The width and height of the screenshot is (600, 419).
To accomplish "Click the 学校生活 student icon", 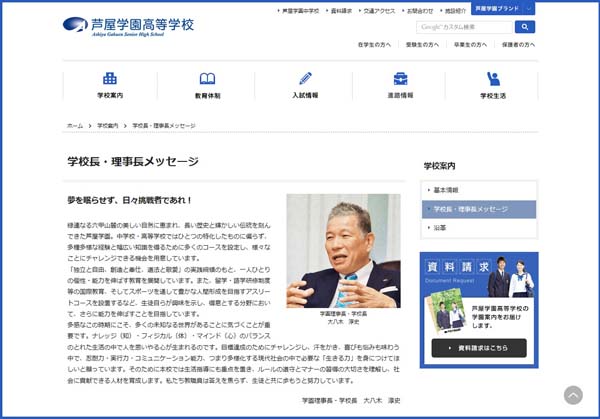I will coord(493,79).
